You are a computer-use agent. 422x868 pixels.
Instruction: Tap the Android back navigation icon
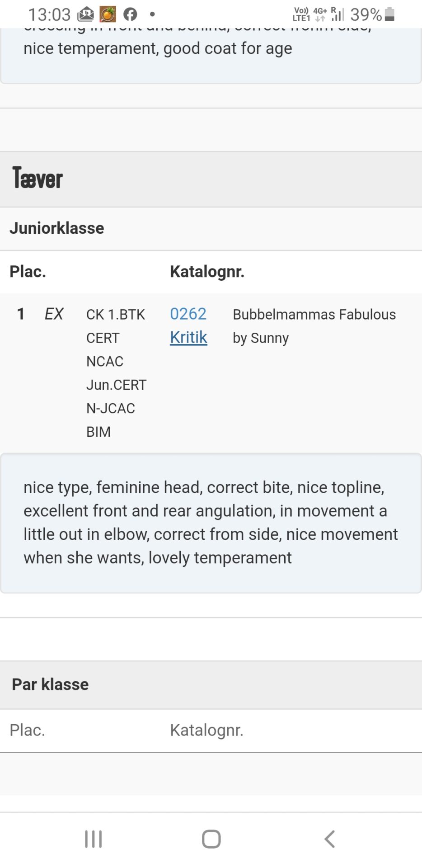[330, 839]
